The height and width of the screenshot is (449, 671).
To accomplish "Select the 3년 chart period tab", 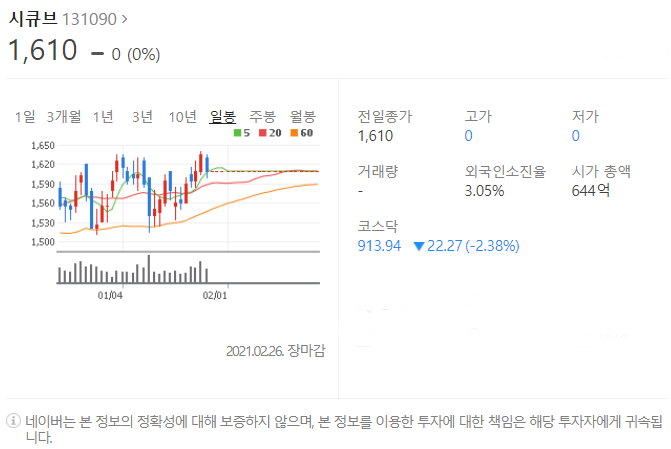I will 142,116.
